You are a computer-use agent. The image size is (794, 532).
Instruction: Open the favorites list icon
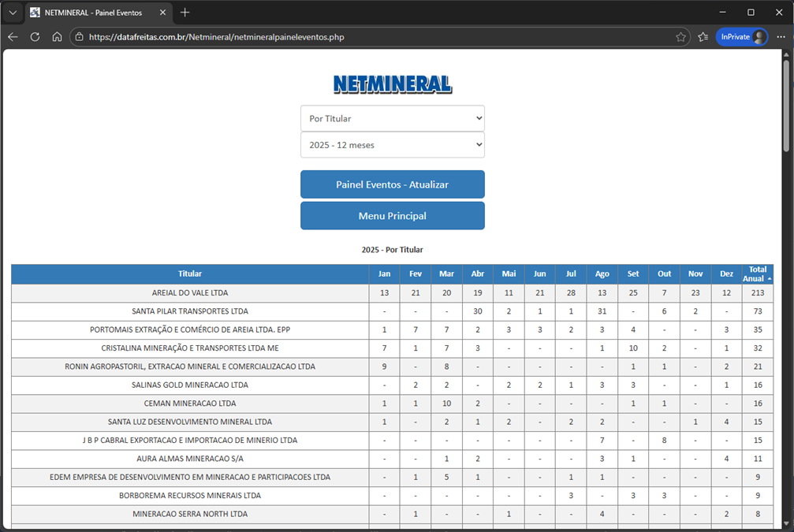703,36
